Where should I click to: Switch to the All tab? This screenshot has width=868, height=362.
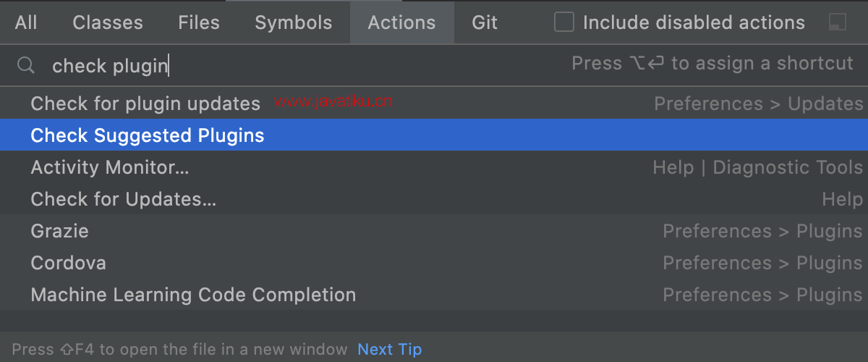click(x=26, y=22)
